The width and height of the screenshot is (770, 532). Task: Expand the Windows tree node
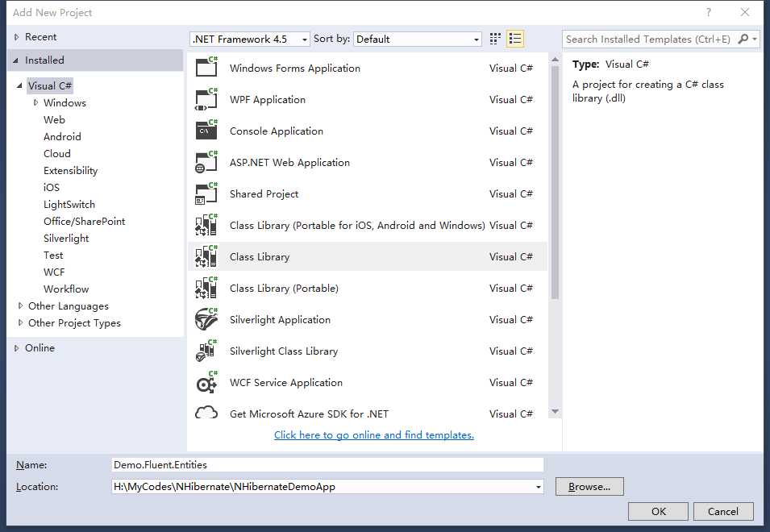point(35,102)
